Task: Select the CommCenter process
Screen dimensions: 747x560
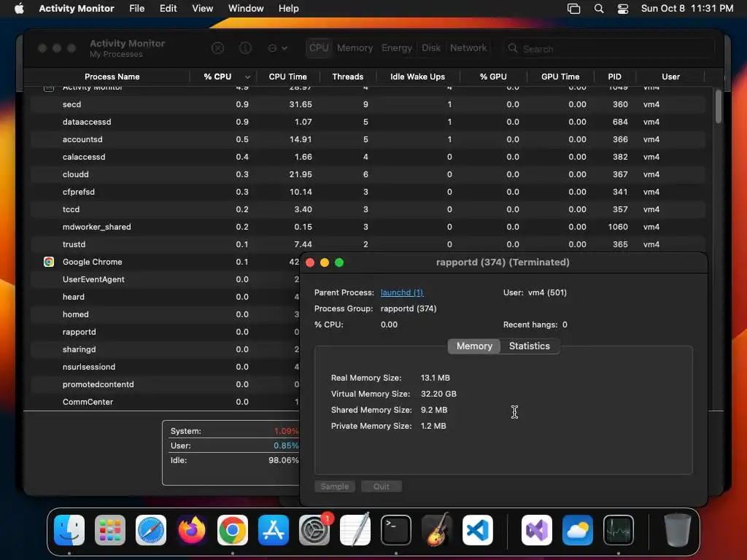Action: click(x=166, y=402)
